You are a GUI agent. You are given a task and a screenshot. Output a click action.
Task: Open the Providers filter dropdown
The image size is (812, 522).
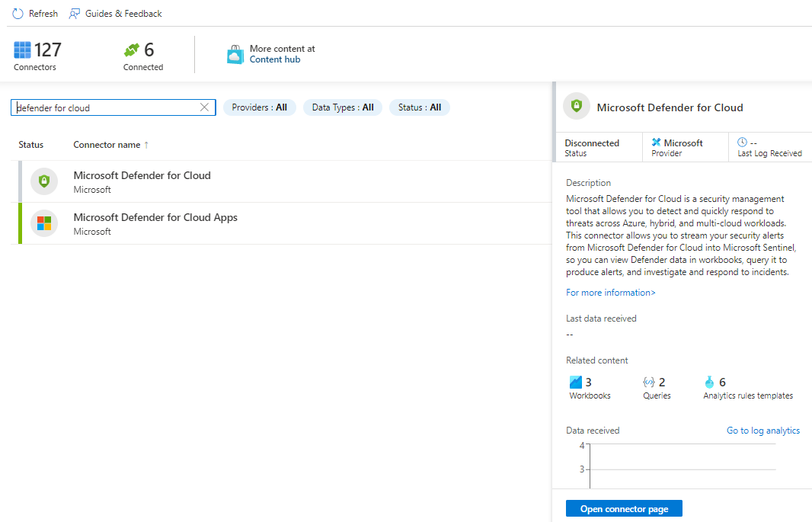point(259,107)
